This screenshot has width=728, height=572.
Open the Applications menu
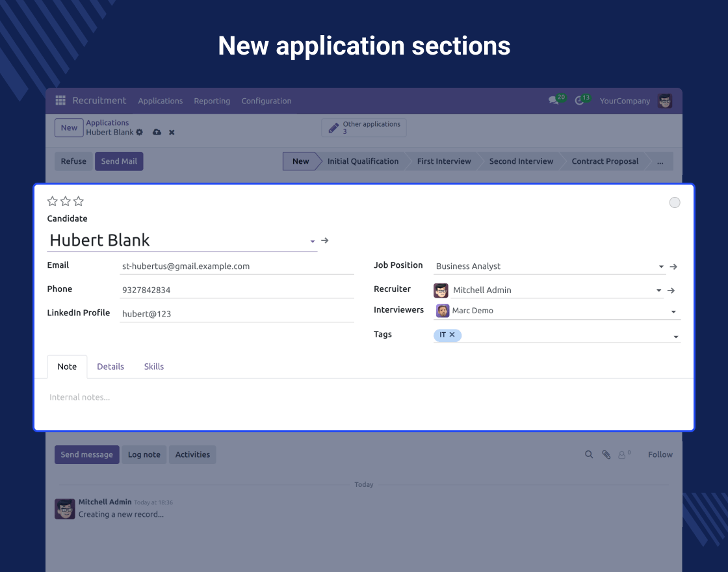[x=160, y=101]
